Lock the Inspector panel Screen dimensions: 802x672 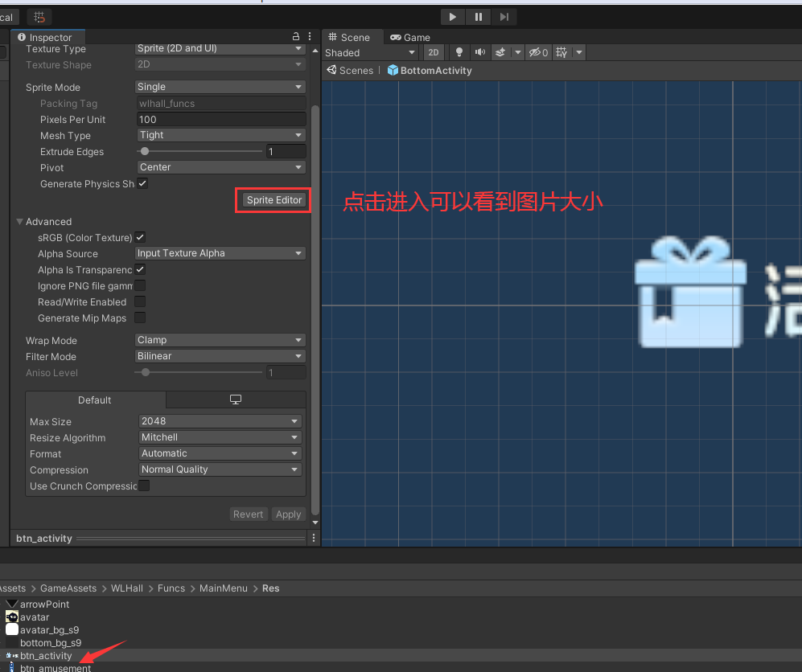(x=296, y=37)
